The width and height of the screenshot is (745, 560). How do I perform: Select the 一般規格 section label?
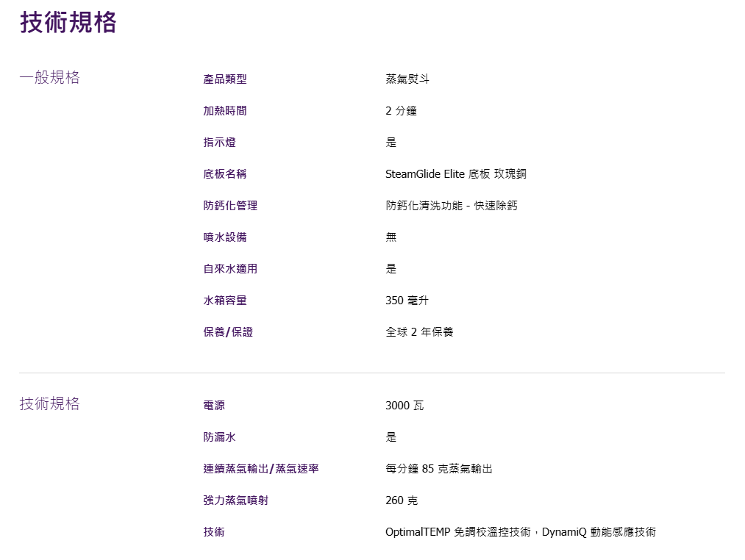tap(49, 77)
